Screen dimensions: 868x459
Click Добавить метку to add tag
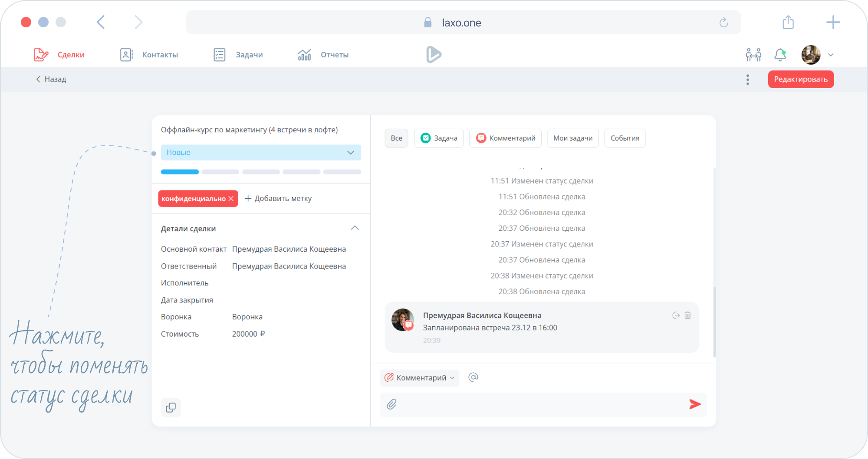tap(278, 199)
